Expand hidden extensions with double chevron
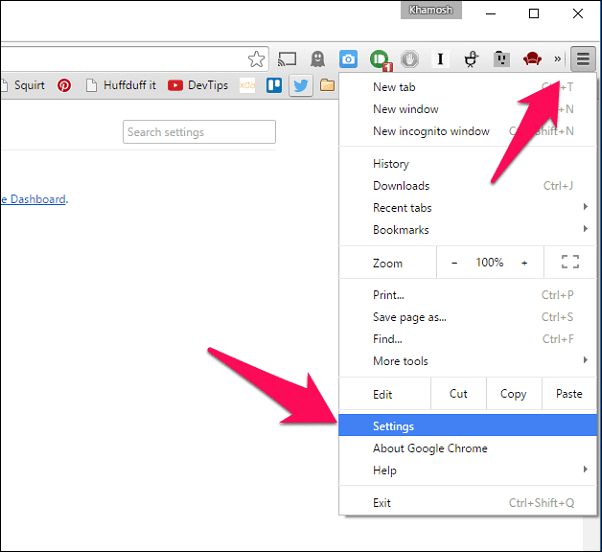The width and height of the screenshot is (602, 552). [x=557, y=59]
